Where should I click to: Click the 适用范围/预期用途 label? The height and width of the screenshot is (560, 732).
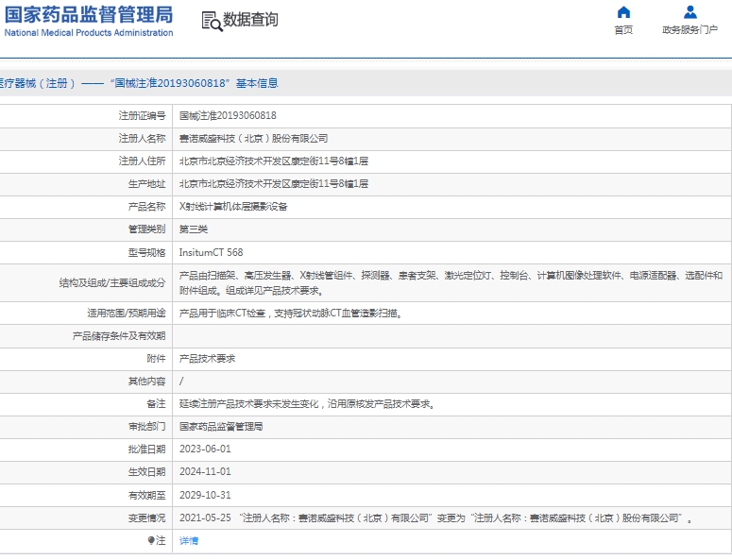click(127, 314)
